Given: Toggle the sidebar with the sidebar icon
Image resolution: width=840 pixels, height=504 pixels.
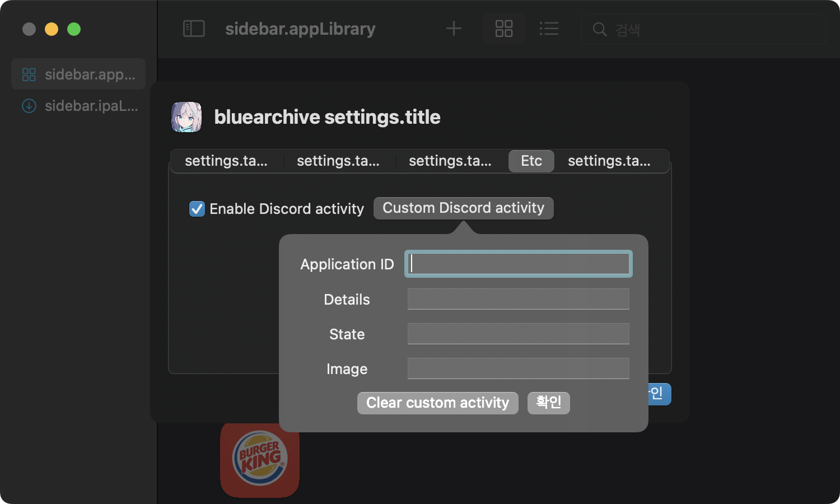Looking at the screenshot, I should [194, 29].
